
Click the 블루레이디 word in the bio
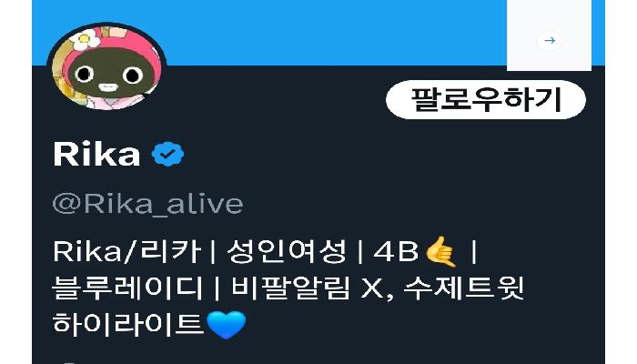click(x=127, y=288)
